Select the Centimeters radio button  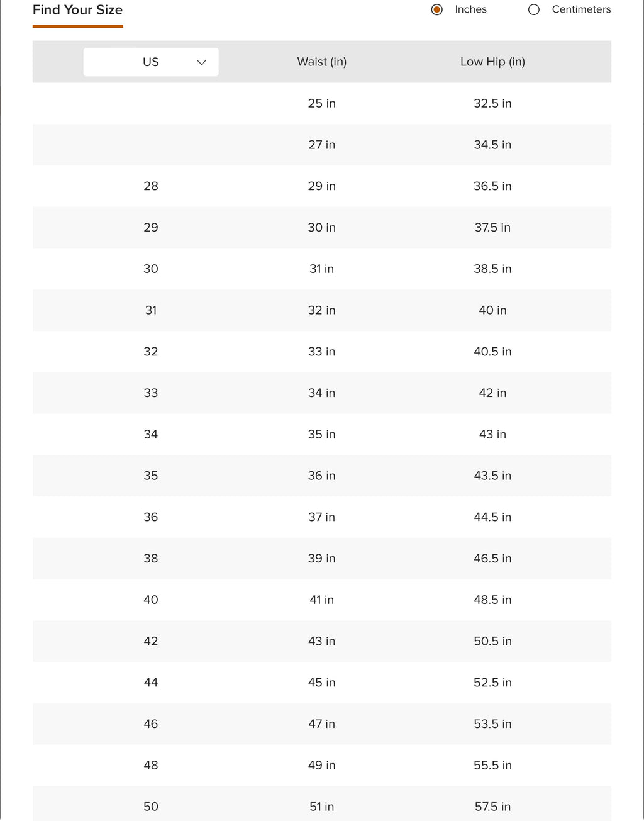point(534,9)
